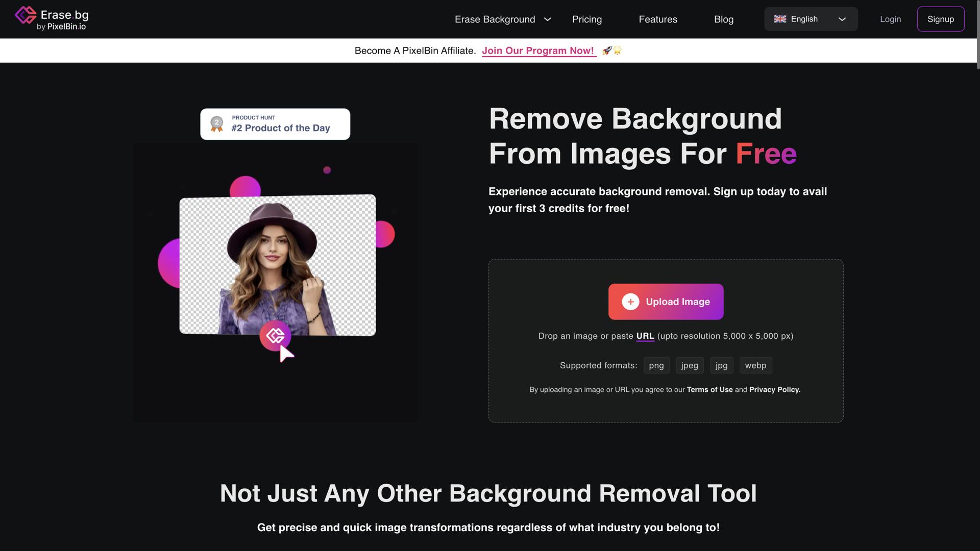
Task: Go to the Features page
Action: tap(657, 19)
